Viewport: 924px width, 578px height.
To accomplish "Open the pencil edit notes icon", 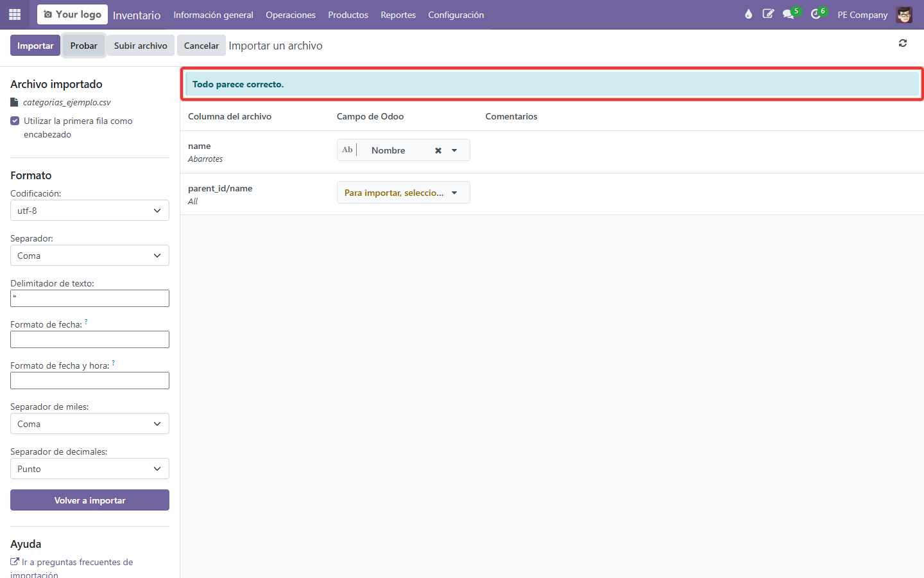I will coord(768,14).
